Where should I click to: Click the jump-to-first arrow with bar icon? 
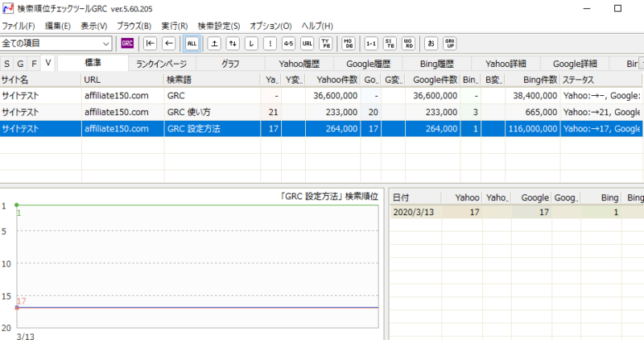tap(151, 44)
